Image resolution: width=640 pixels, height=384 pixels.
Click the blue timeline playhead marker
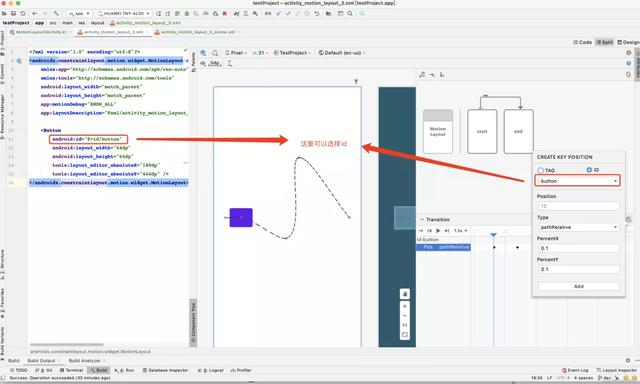click(x=493, y=235)
